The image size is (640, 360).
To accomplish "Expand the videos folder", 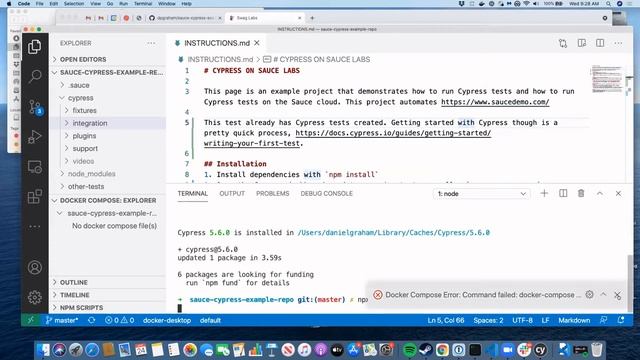I will pos(83,161).
